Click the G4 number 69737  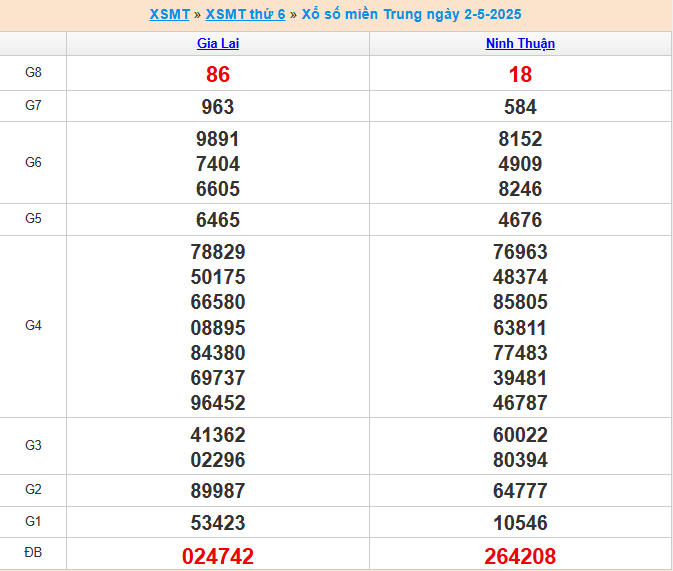218,378
